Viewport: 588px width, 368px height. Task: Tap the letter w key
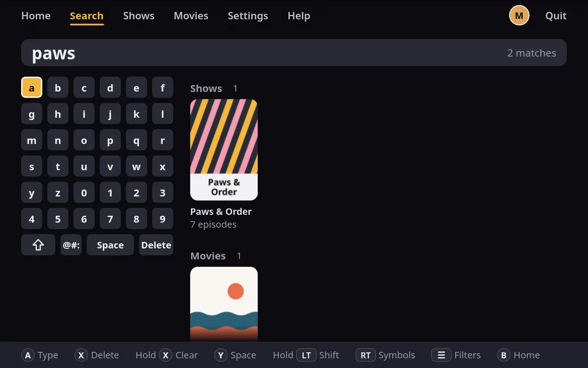point(136,166)
